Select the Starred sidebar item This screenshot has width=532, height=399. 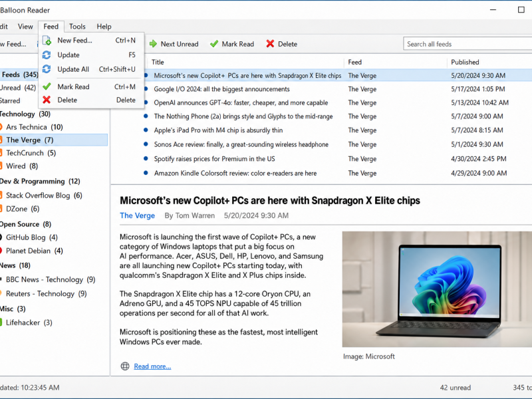pyautogui.click(x=10, y=101)
